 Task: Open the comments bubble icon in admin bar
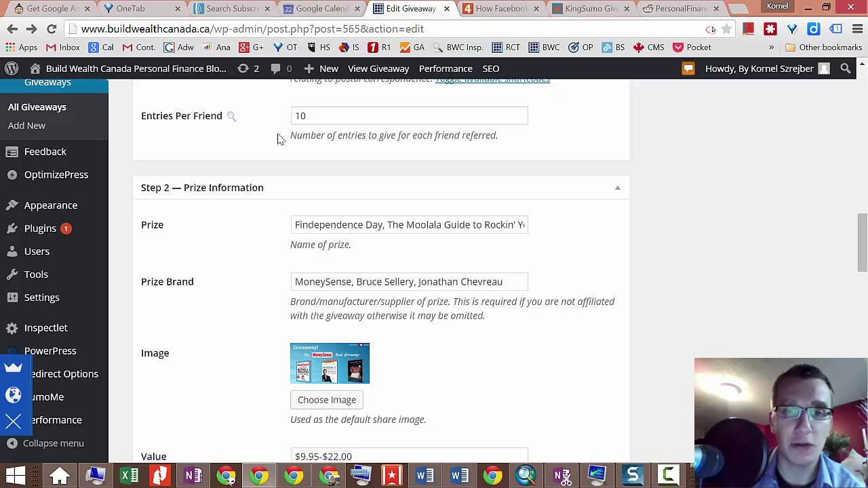[281, 68]
